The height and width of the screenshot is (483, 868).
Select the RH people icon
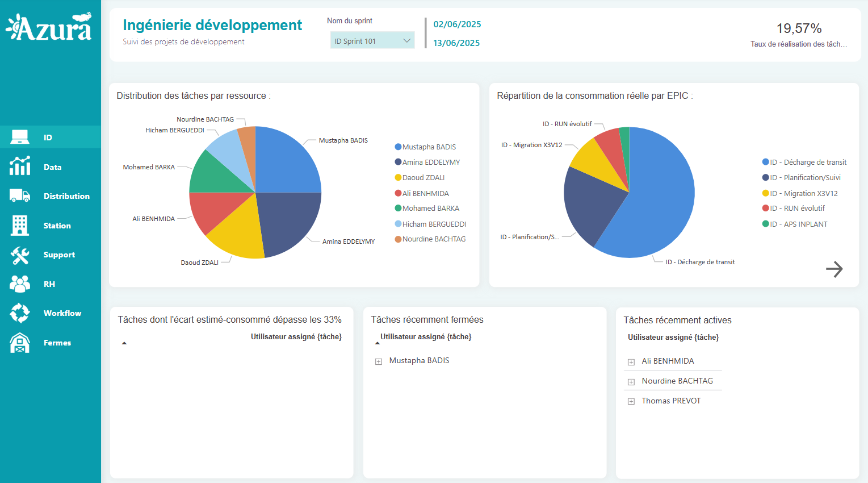pos(20,284)
